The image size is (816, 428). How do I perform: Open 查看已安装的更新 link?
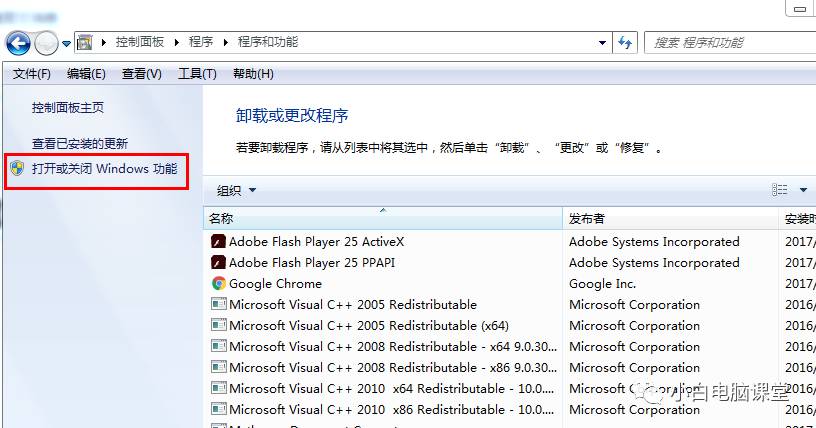(80, 143)
